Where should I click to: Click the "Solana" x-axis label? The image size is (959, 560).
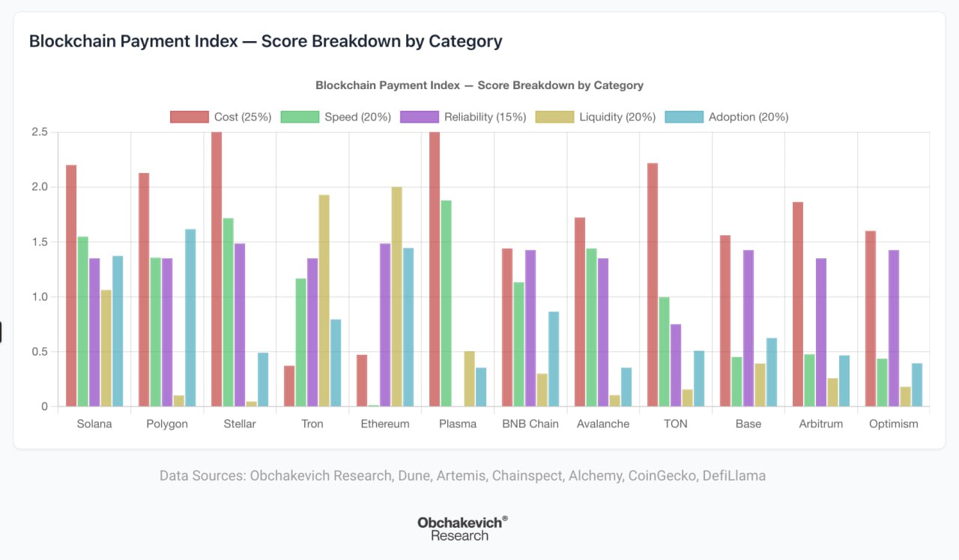[94, 424]
